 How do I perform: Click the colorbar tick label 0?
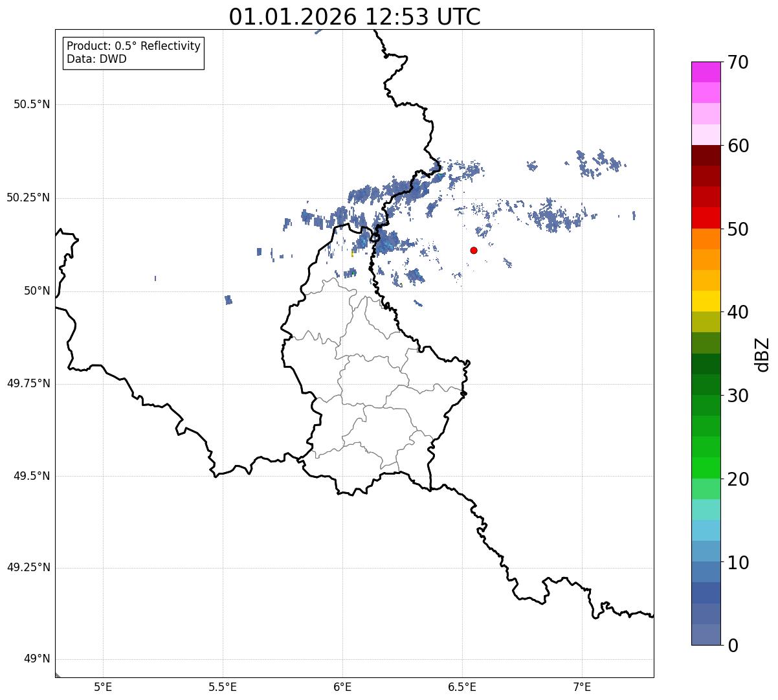coord(733,646)
